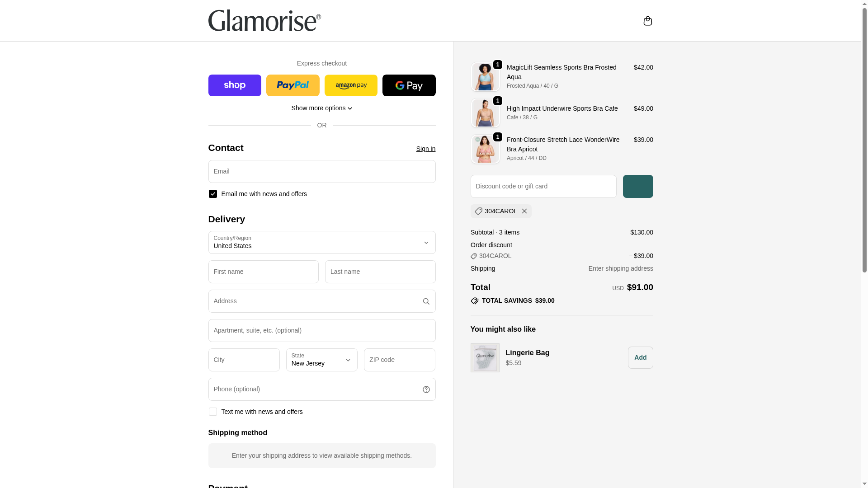
Task: Open the shopping bag cart icon
Action: point(647,21)
